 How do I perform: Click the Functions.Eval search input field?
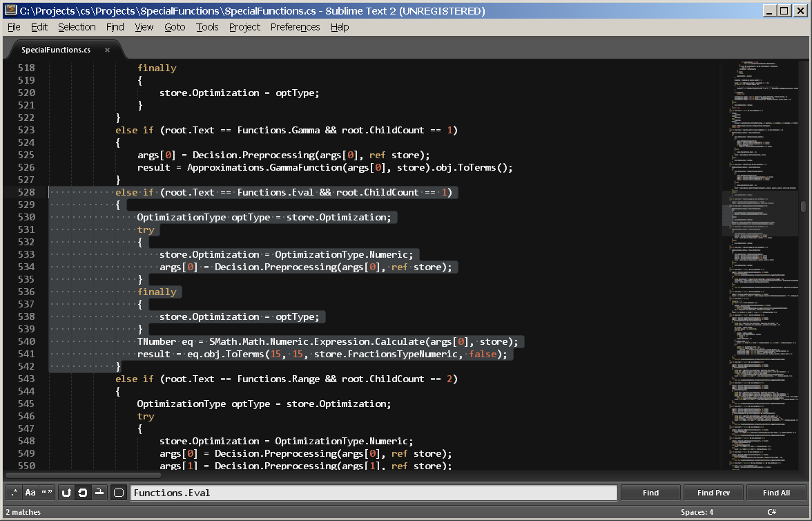tap(373, 493)
